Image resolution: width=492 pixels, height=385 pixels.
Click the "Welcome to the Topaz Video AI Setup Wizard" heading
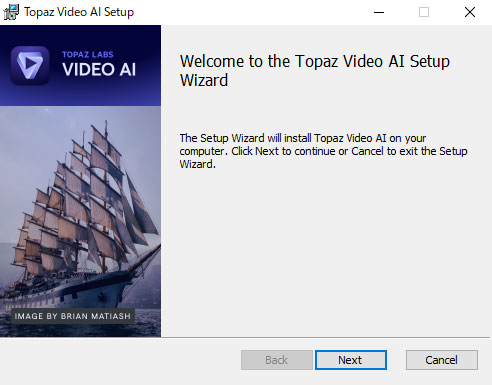(x=315, y=71)
